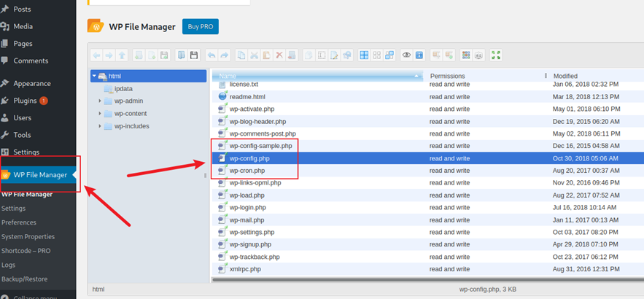Click the file list horizontal scrollbar

click(427, 280)
